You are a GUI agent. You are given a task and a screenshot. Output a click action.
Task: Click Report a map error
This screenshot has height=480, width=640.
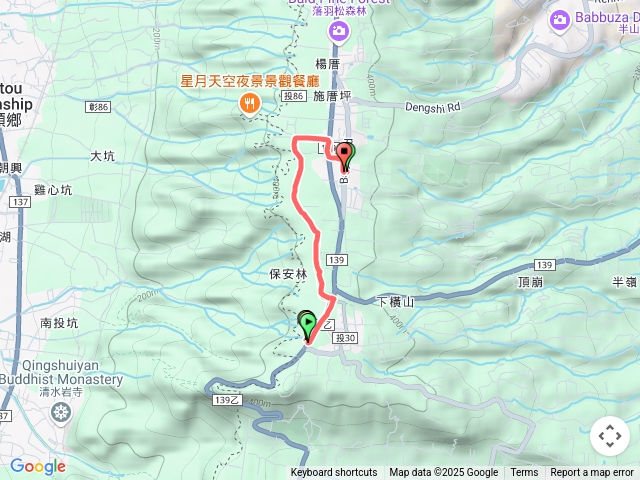pyautogui.click(x=591, y=472)
